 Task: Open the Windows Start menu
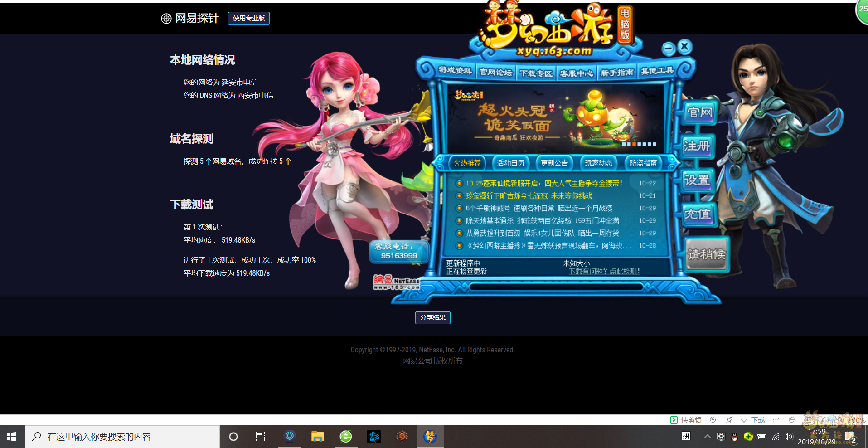[x=12, y=437]
